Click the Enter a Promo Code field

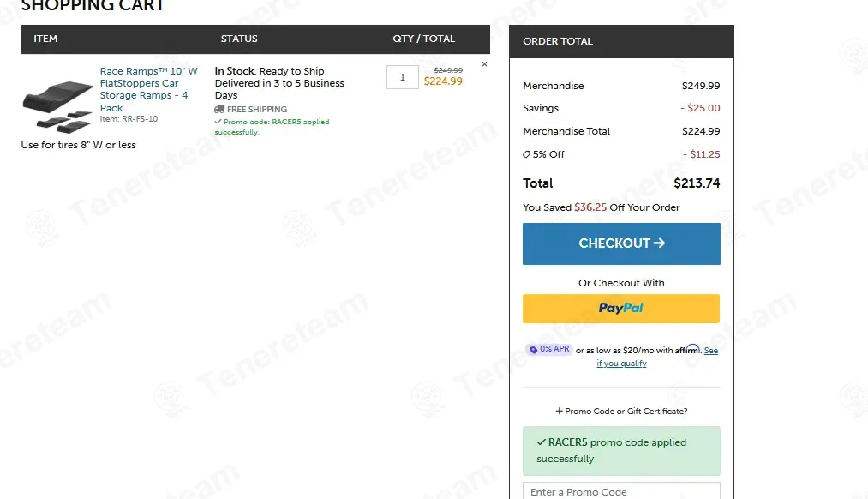621,492
